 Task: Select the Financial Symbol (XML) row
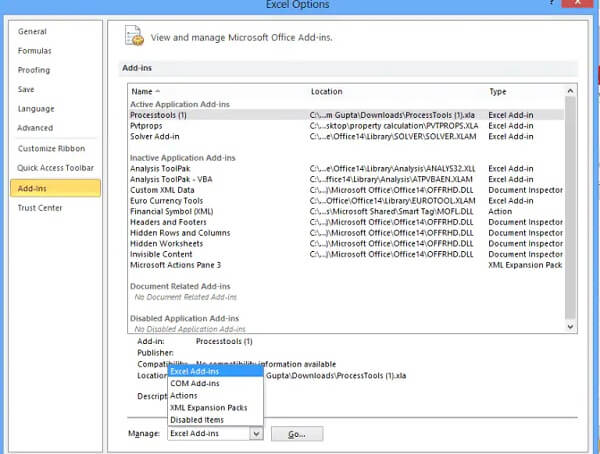pos(346,211)
